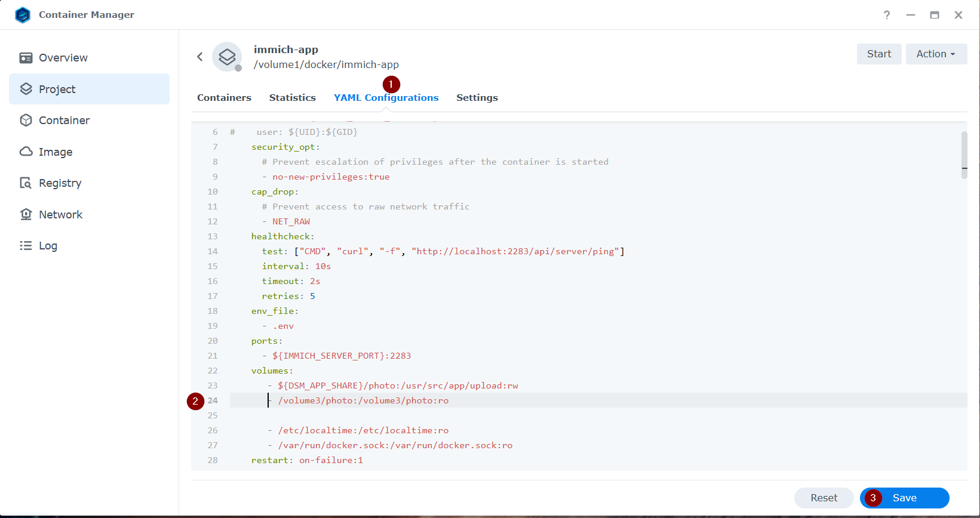Close the Container Manager window
This screenshot has width=980, height=518.
[959, 15]
